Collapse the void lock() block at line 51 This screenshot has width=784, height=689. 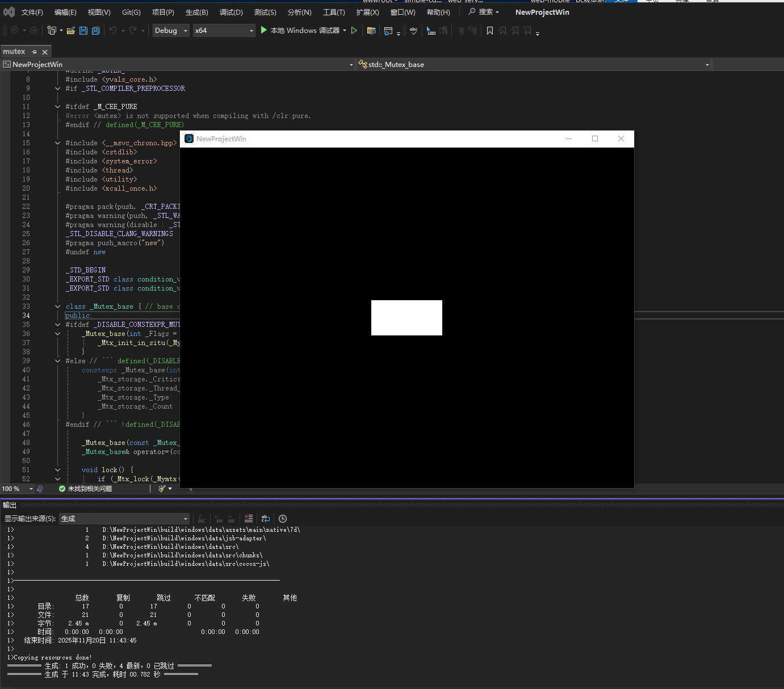click(57, 470)
